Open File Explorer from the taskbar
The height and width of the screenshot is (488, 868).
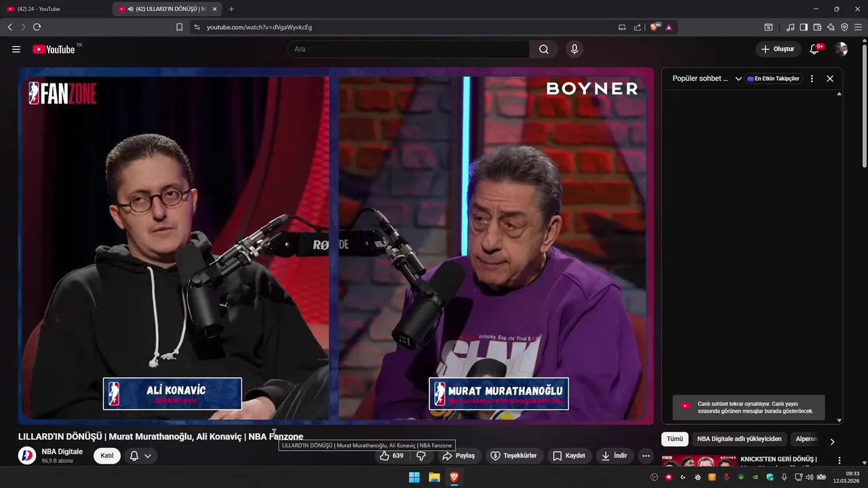(434, 477)
